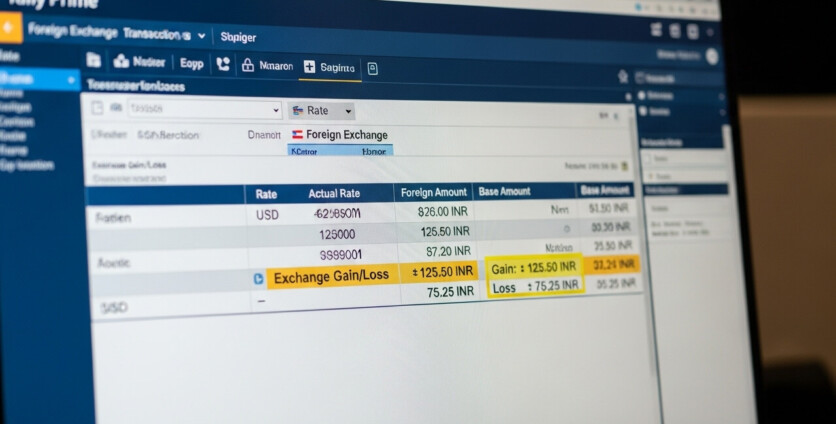Screen dimensions: 836x424
Task: Click the page icon left of combo box
Action: pos(97,108)
